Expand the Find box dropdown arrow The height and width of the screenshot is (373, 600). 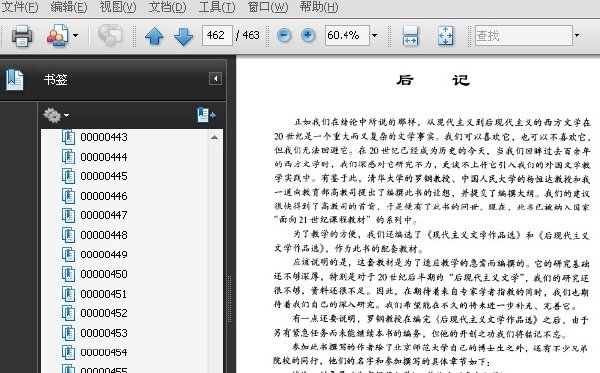click(x=577, y=36)
